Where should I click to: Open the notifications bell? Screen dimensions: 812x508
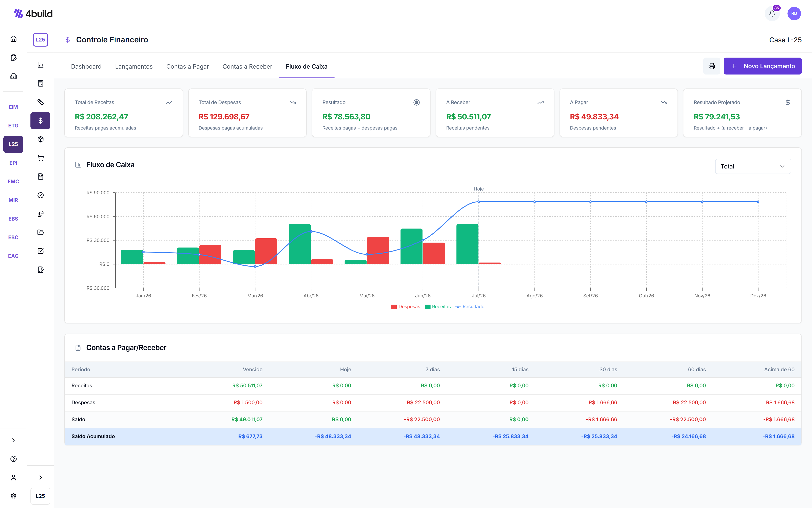(772, 13)
